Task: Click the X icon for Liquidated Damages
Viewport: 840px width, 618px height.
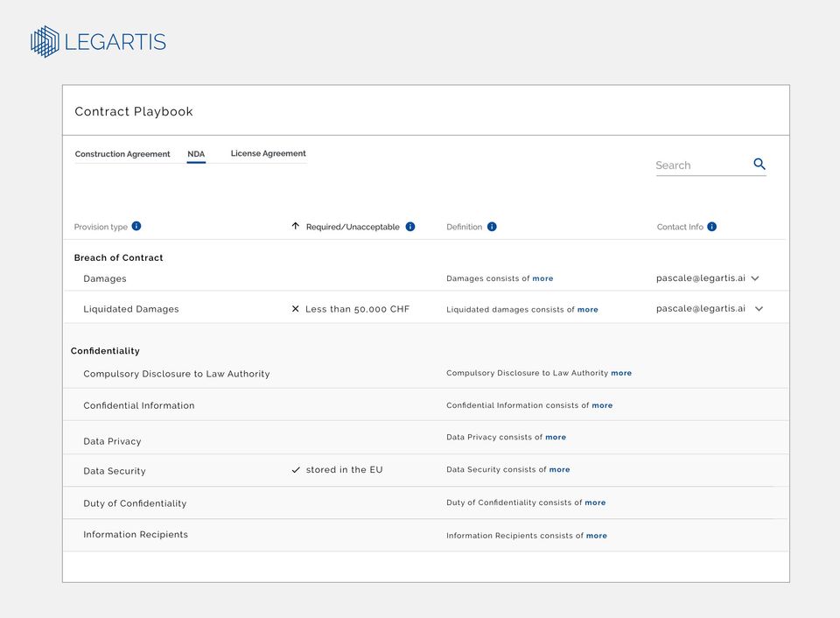Action: (296, 309)
